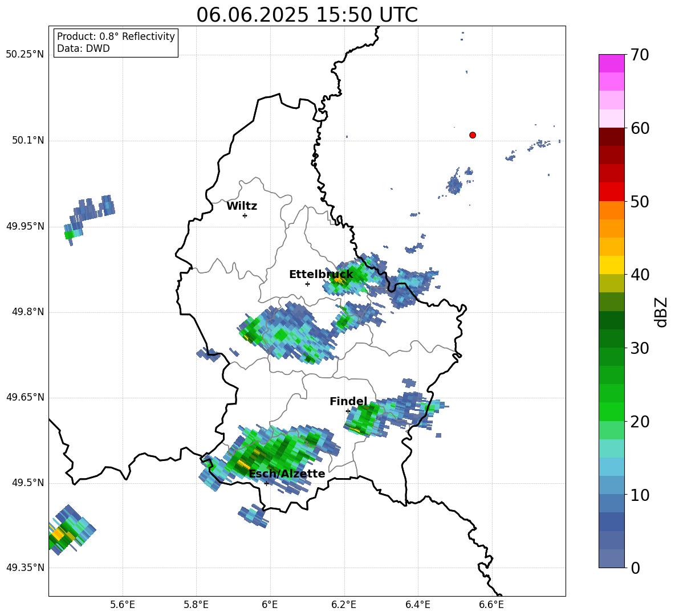Click the Wiltz city label
This screenshot has height=616, width=675.
click(242, 206)
